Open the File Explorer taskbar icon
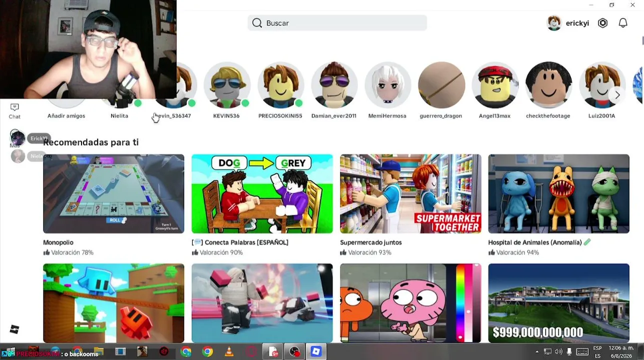The width and height of the screenshot is (644, 360). (x=99, y=351)
